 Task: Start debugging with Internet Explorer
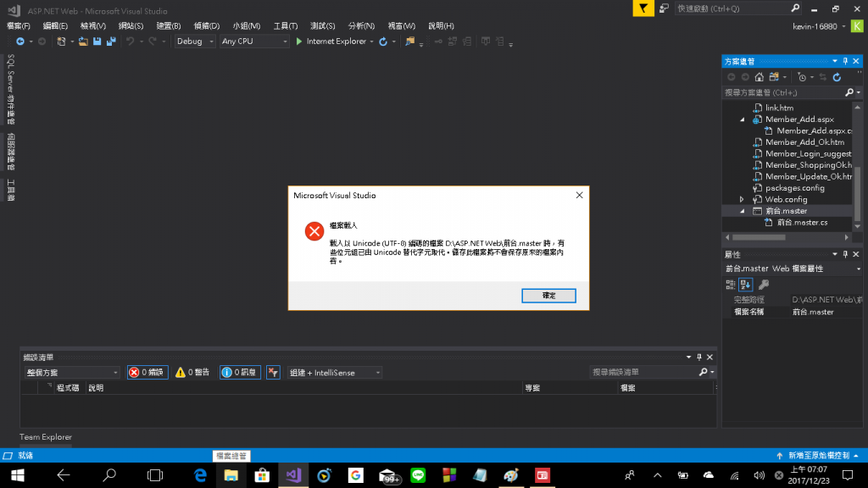[331, 42]
